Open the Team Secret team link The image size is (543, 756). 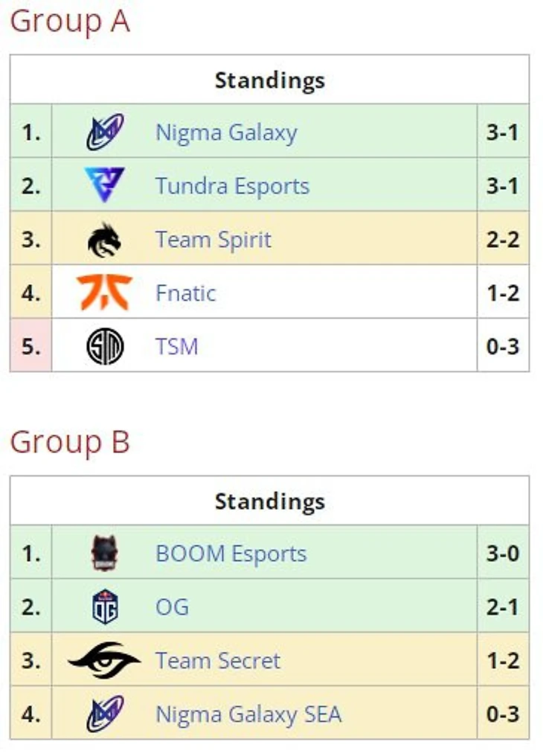point(218,661)
